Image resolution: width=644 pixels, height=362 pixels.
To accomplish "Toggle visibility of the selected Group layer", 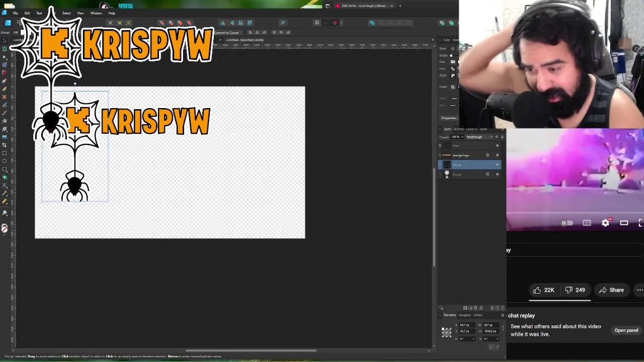I will 497,165.
